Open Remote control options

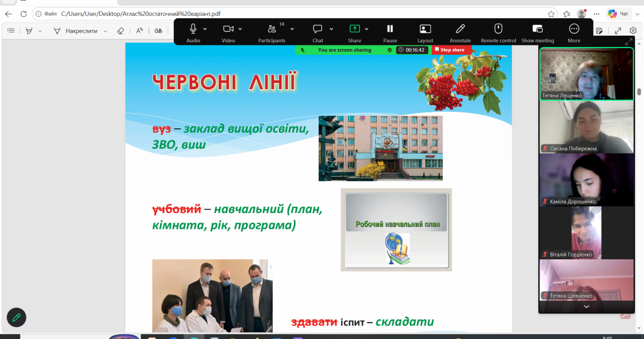(x=498, y=33)
